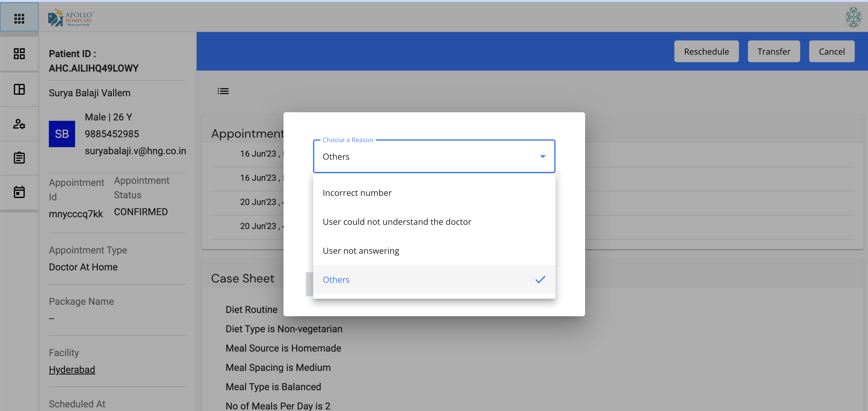Open the calendar sidebar icon
This screenshot has height=411, width=868.
coord(19,192)
